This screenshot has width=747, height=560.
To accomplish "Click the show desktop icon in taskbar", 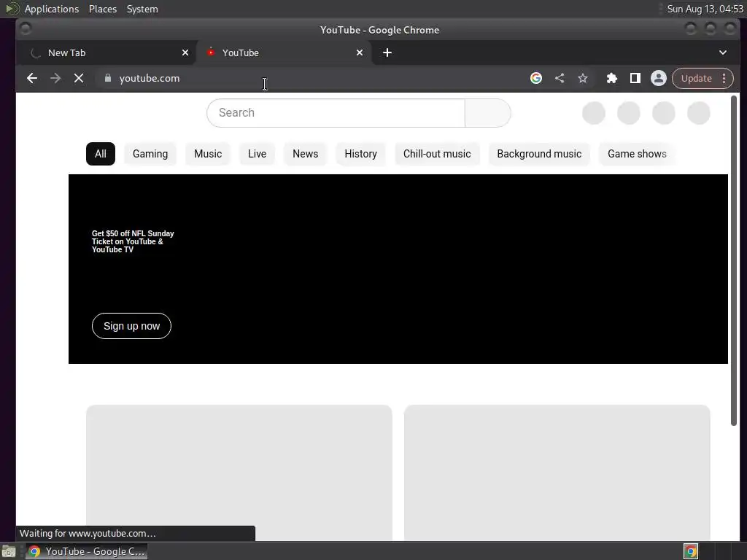I will pos(9,551).
